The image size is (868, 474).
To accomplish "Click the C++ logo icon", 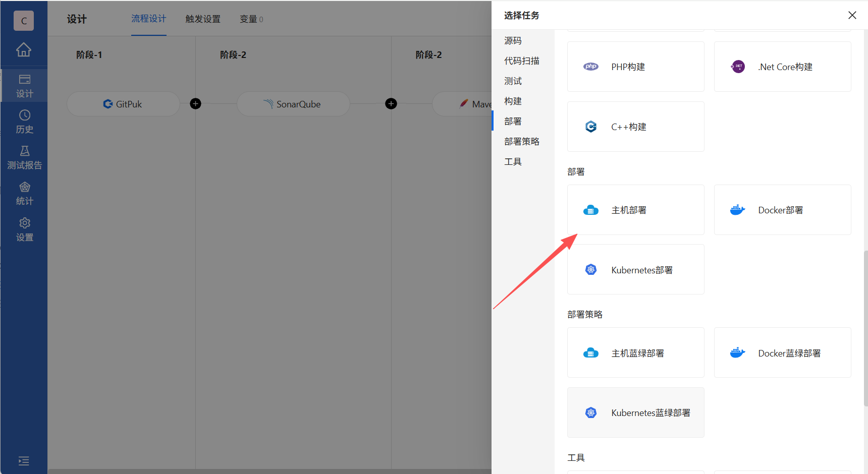I will coord(591,127).
